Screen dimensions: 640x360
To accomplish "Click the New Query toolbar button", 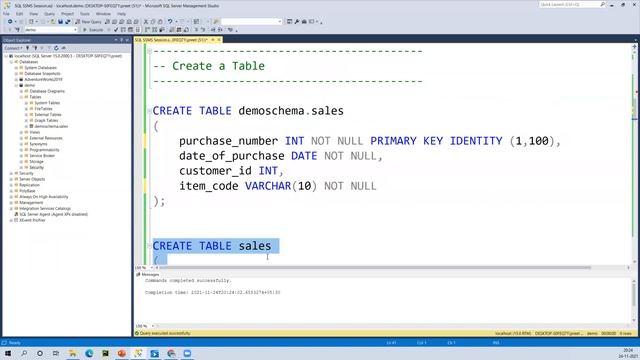I will click(x=89, y=22).
